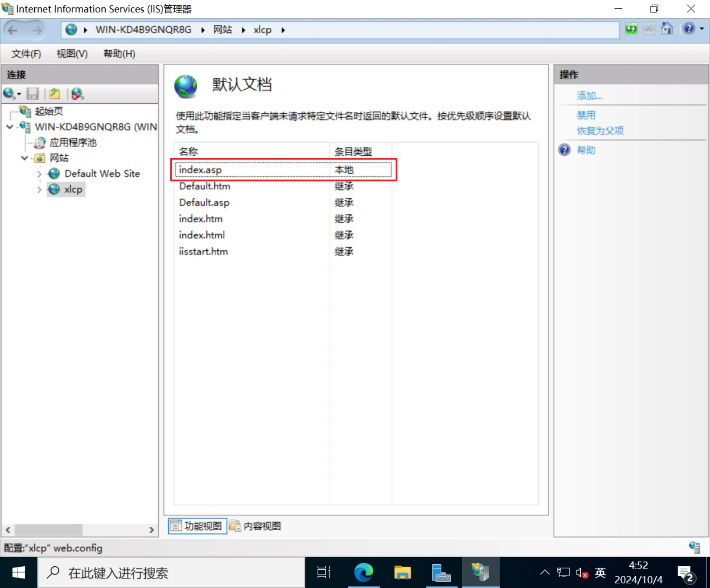
Task: Open the 帮助(H) menu
Action: tap(119, 54)
